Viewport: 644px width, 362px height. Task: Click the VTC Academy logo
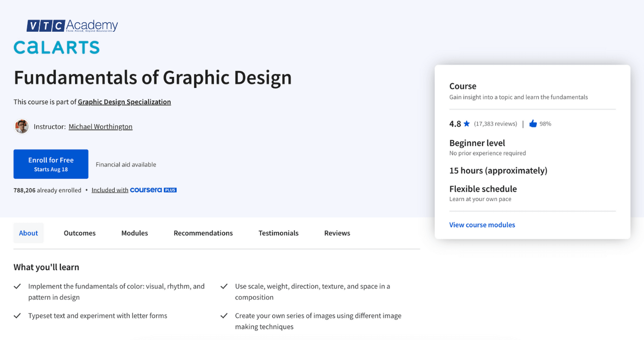pos(72,25)
